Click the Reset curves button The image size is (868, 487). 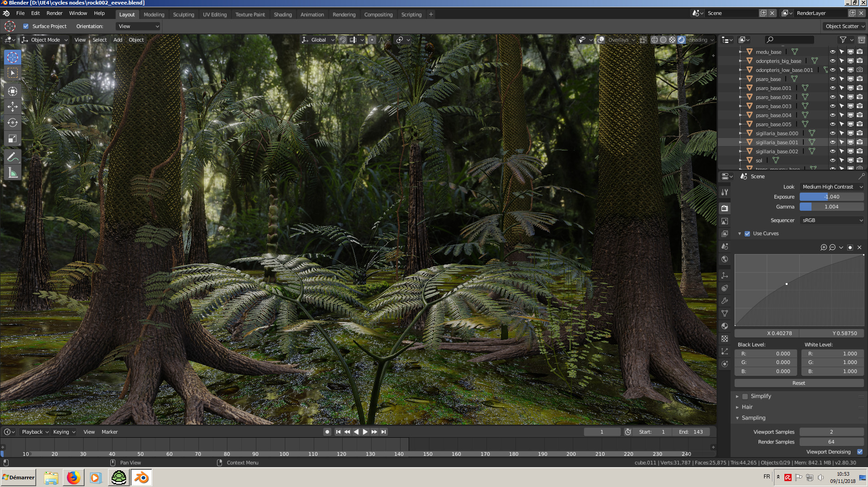(799, 383)
